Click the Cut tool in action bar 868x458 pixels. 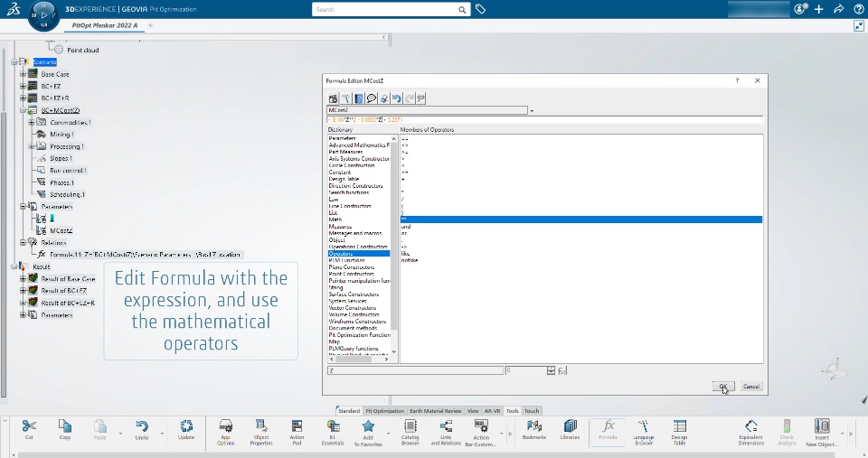click(x=29, y=429)
